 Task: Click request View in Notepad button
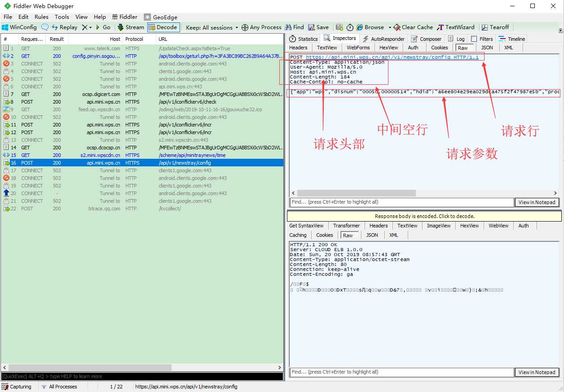click(x=537, y=202)
